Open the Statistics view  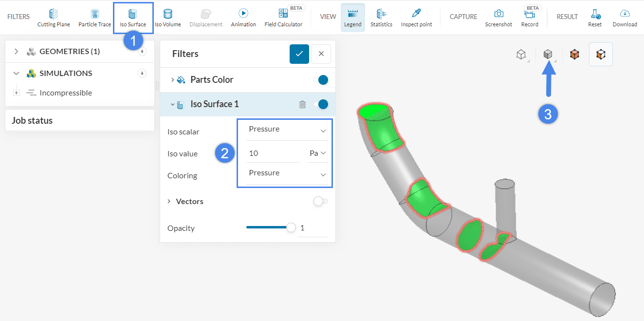pyautogui.click(x=381, y=17)
